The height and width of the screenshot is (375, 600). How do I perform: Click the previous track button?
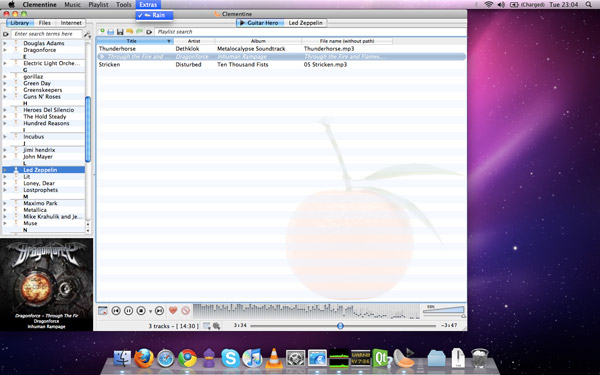pos(116,311)
